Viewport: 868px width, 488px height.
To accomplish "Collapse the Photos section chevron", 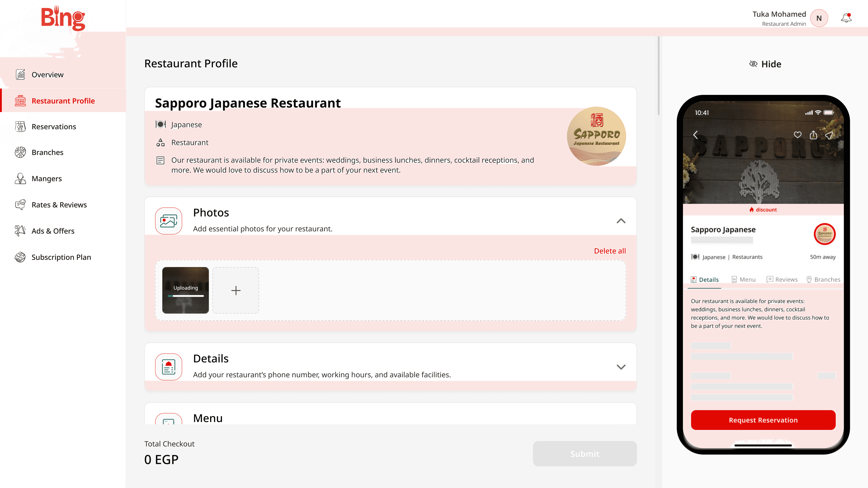I will point(621,221).
